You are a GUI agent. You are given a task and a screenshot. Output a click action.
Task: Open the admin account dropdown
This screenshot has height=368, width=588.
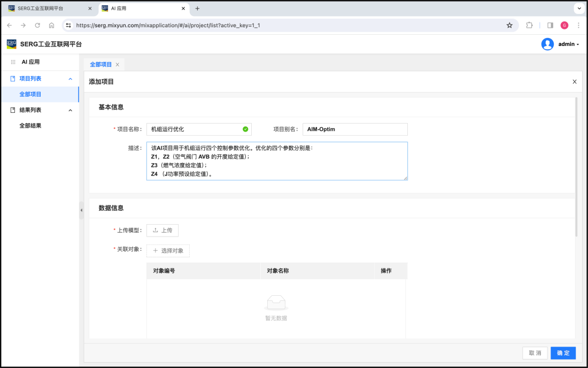pos(569,44)
